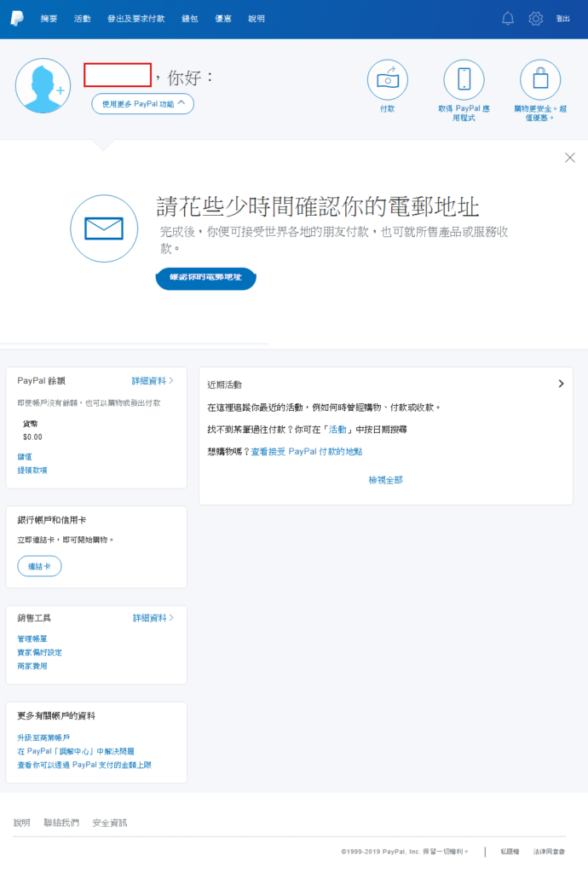Image resolution: width=588 pixels, height=873 pixels.
Task: Open the 活動 menu item
Action: pyautogui.click(x=83, y=19)
